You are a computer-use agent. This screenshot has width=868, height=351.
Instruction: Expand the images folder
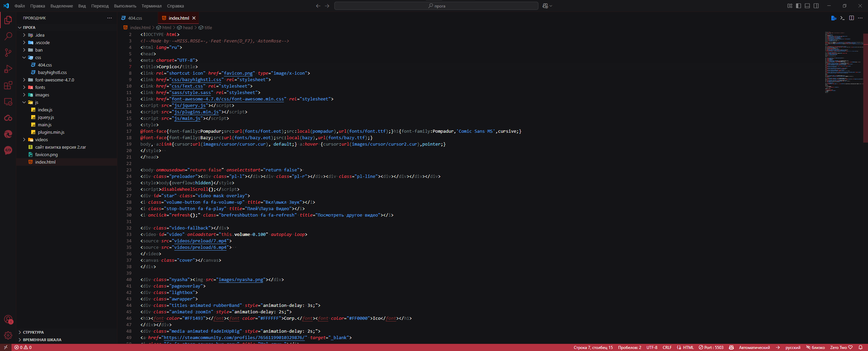point(24,95)
